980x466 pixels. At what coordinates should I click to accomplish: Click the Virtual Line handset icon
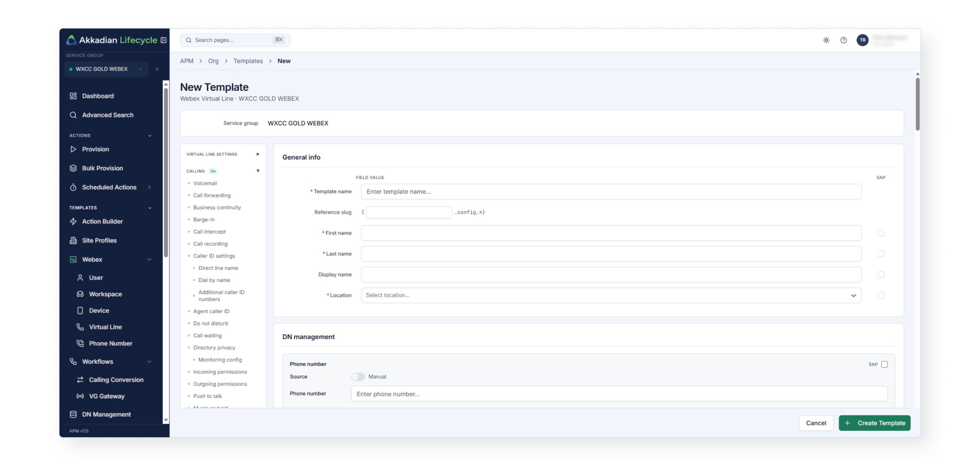point(80,327)
